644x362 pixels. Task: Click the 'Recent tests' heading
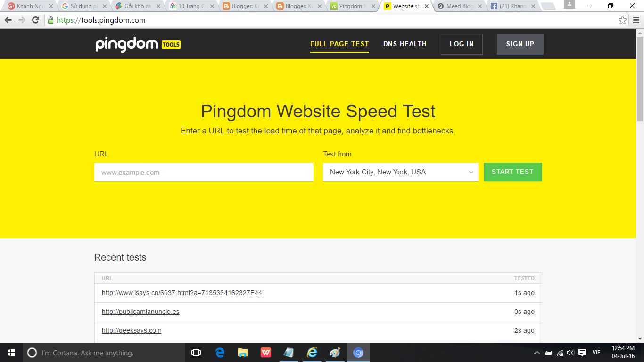pyautogui.click(x=120, y=257)
